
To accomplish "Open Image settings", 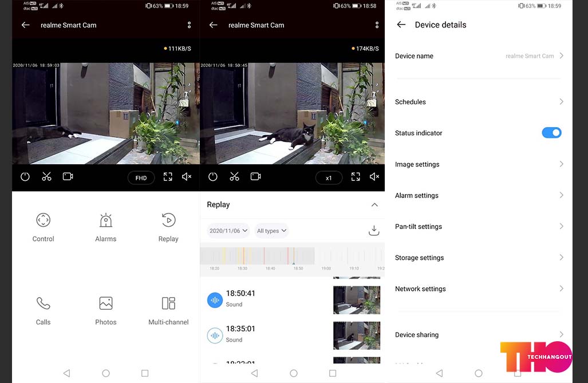I will (x=479, y=164).
